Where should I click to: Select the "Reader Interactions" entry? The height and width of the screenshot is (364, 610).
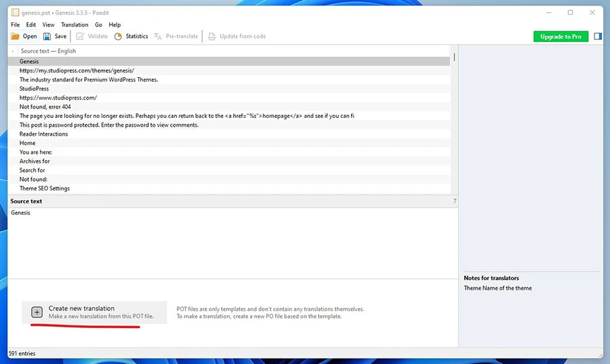click(44, 134)
